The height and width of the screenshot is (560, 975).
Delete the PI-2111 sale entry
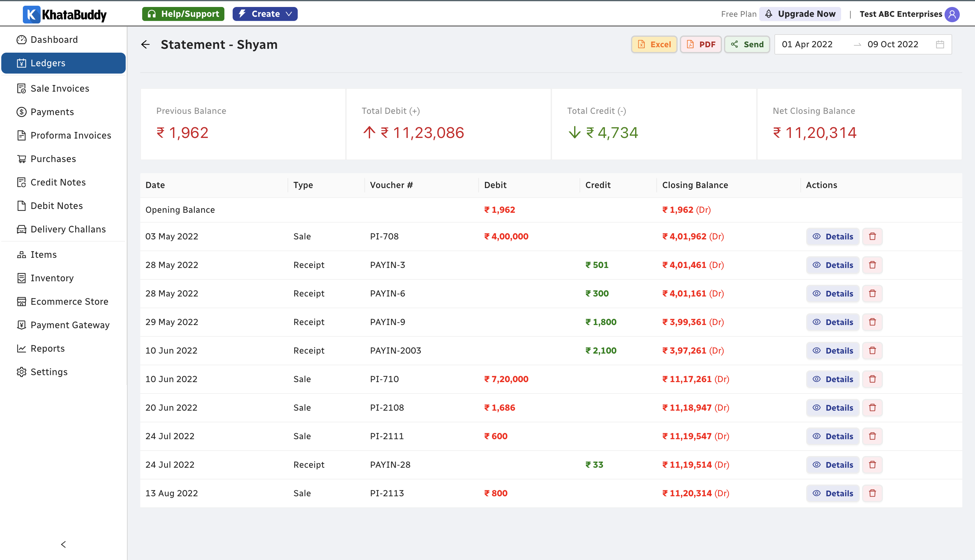click(x=872, y=436)
